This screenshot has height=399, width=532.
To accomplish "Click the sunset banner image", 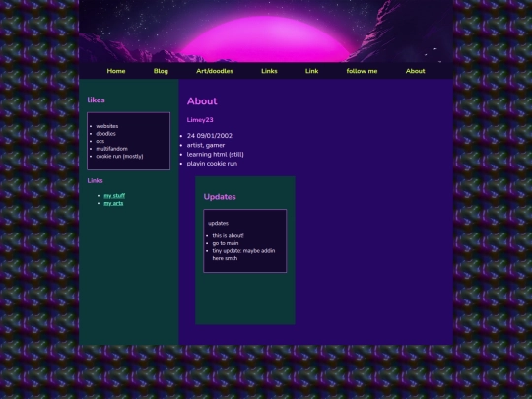I will coord(266,32).
